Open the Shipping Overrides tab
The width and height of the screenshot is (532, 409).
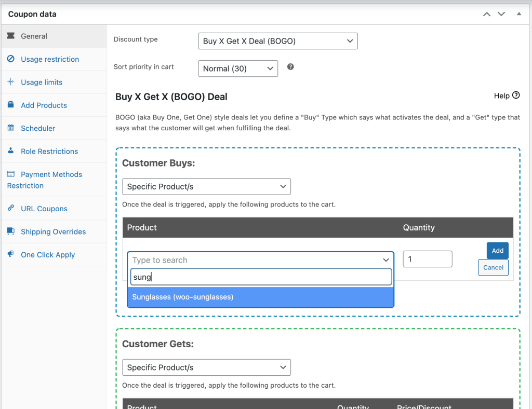(54, 231)
